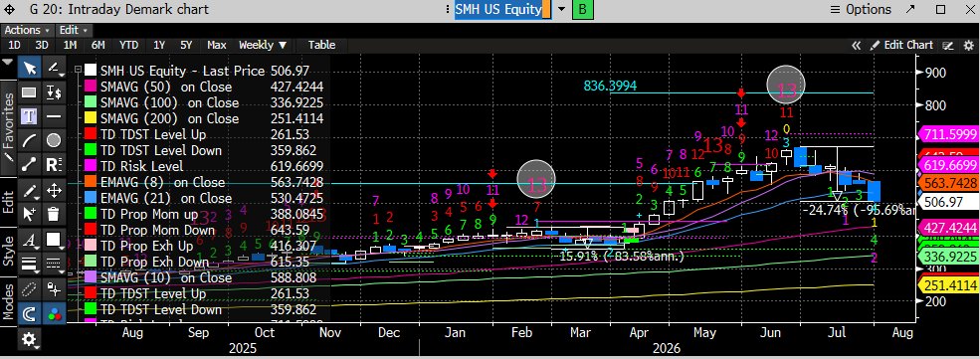Viewport: 980px width, 359px height.
Task: Click the SMAVG (200) yellow legend swatch
Action: pyautogui.click(x=92, y=118)
